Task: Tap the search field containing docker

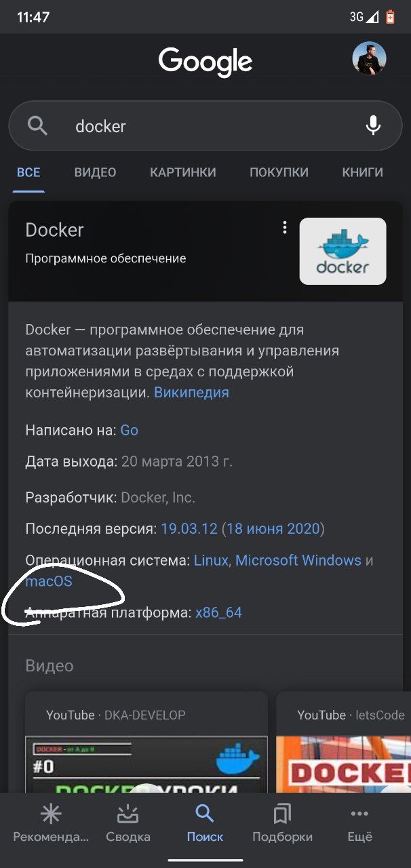Action: tap(205, 125)
